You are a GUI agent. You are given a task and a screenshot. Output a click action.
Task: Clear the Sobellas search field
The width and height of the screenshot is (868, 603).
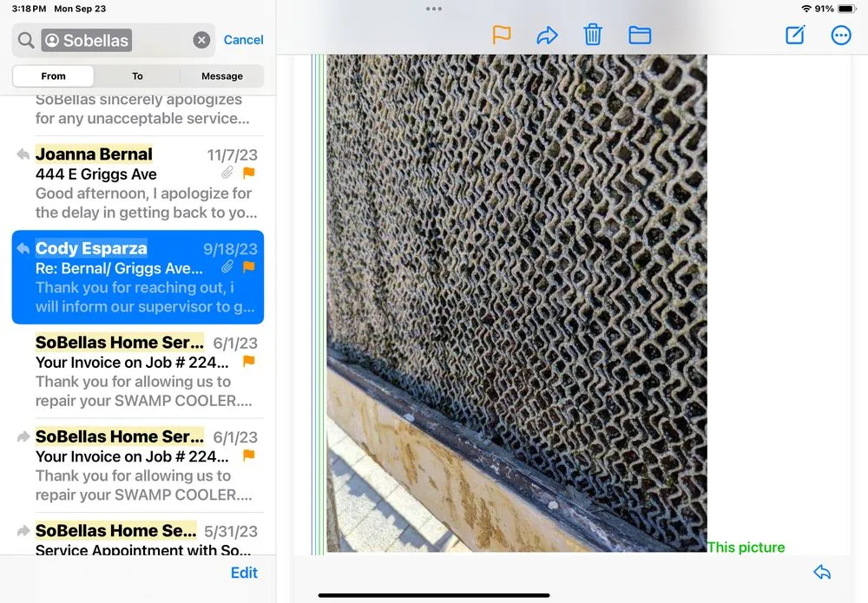(x=201, y=40)
